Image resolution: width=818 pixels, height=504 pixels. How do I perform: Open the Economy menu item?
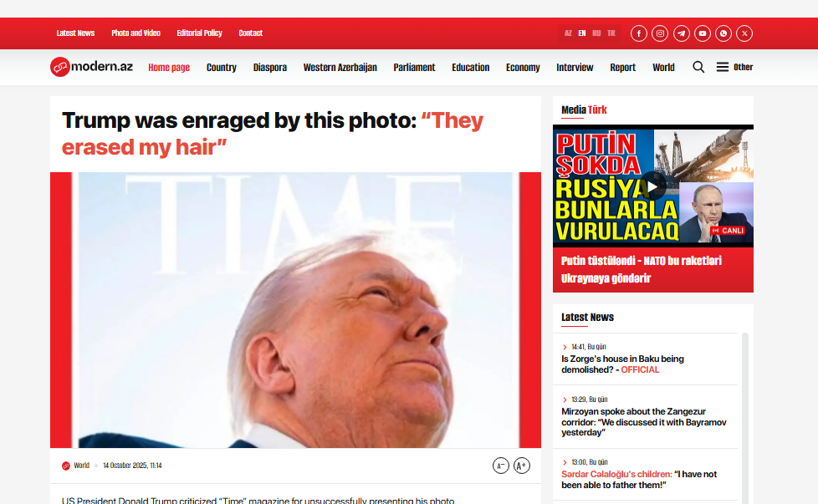click(x=523, y=67)
